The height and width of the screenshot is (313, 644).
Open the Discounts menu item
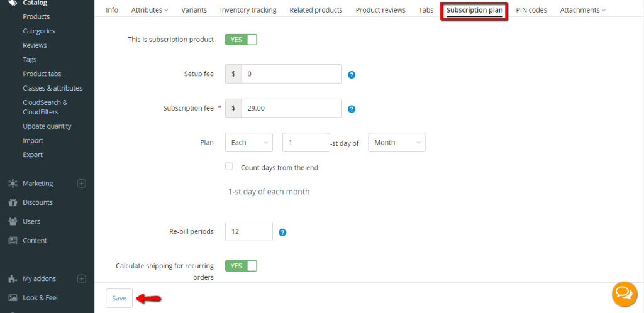click(37, 202)
